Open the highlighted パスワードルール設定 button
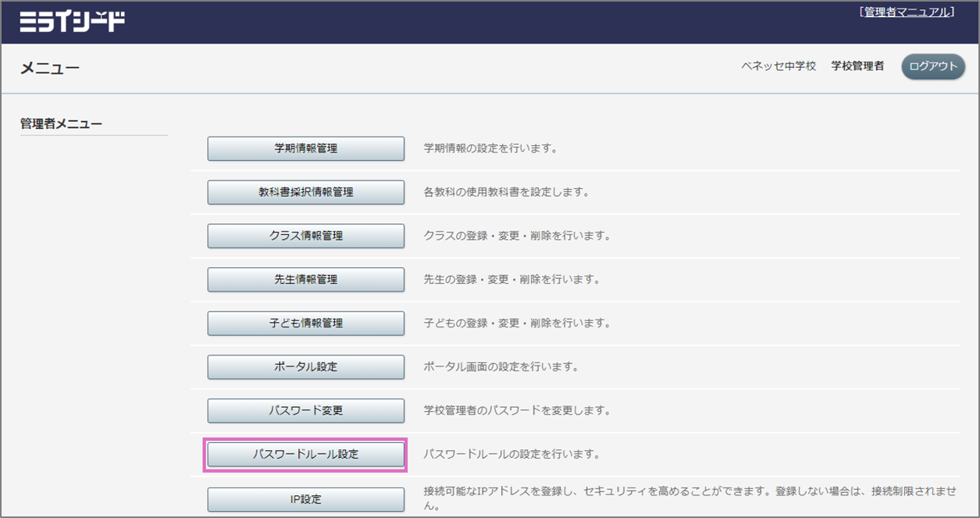 [x=305, y=455]
